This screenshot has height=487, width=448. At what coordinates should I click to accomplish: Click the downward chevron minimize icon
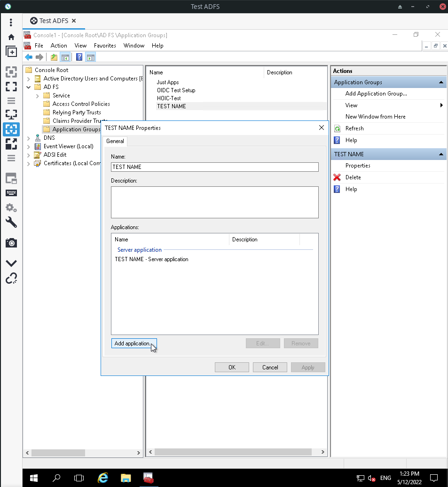click(11, 263)
